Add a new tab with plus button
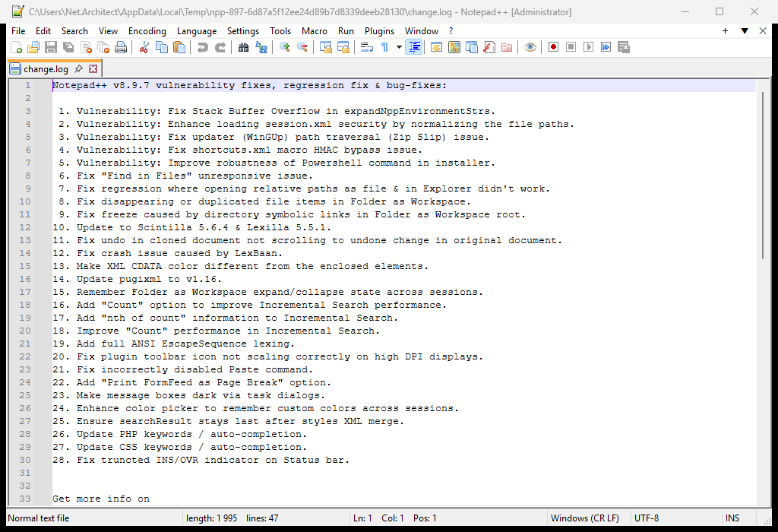 point(725,30)
